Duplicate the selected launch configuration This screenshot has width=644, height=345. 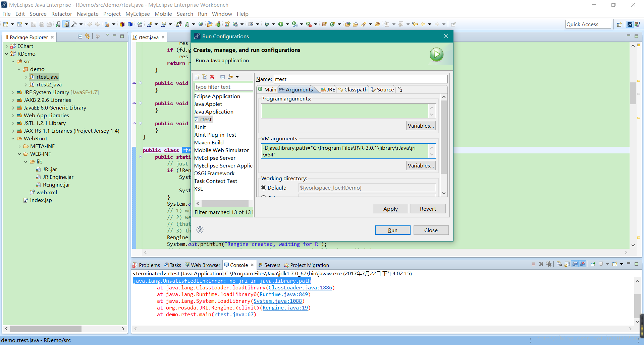coord(204,77)
